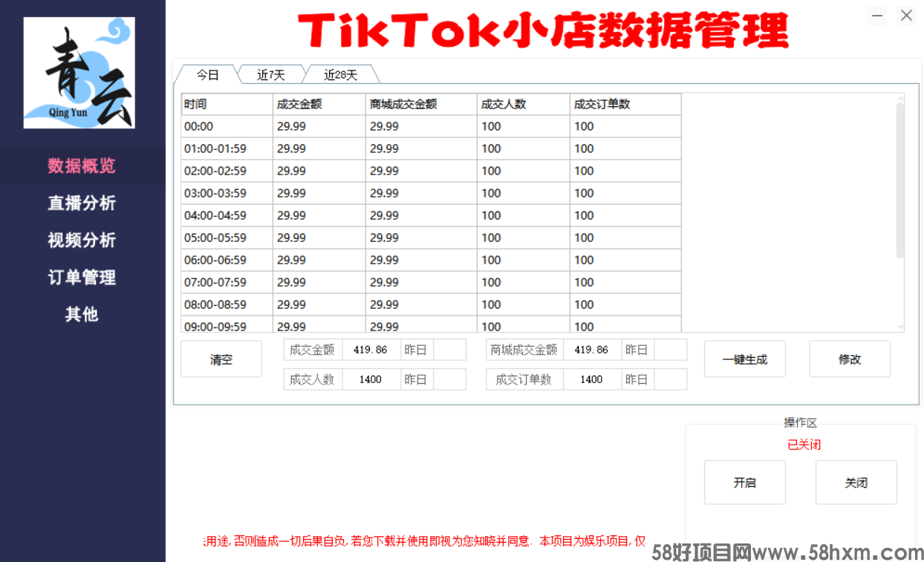Click the 成交订单数 total field 1400
The image size is (924, 562).
pyautogui.click(x=592, y=379)
